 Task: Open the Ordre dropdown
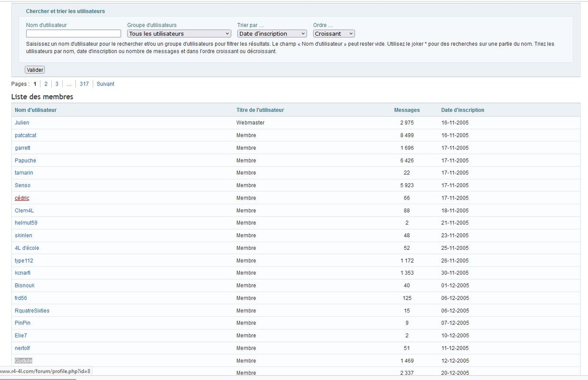tap(334, 34)
